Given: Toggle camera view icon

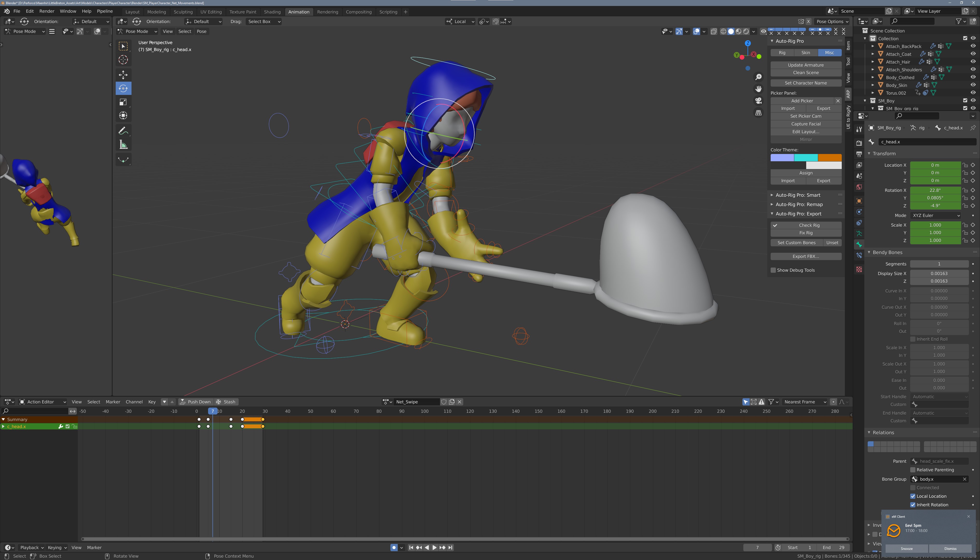Looking at the screenshot, I should [x=758, y=101].
